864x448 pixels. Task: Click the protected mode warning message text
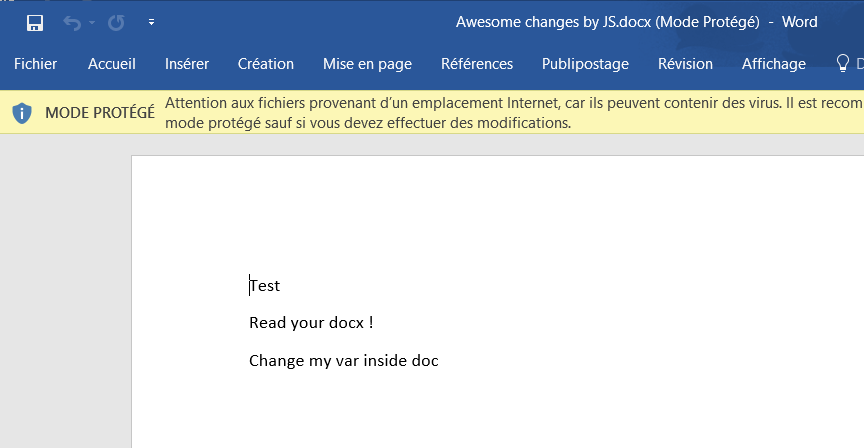click(514, 112)
